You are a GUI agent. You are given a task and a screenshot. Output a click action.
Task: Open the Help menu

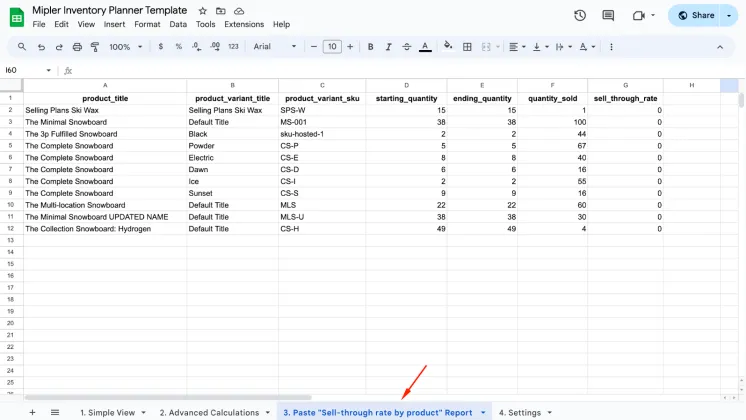(x=281, y=24)
